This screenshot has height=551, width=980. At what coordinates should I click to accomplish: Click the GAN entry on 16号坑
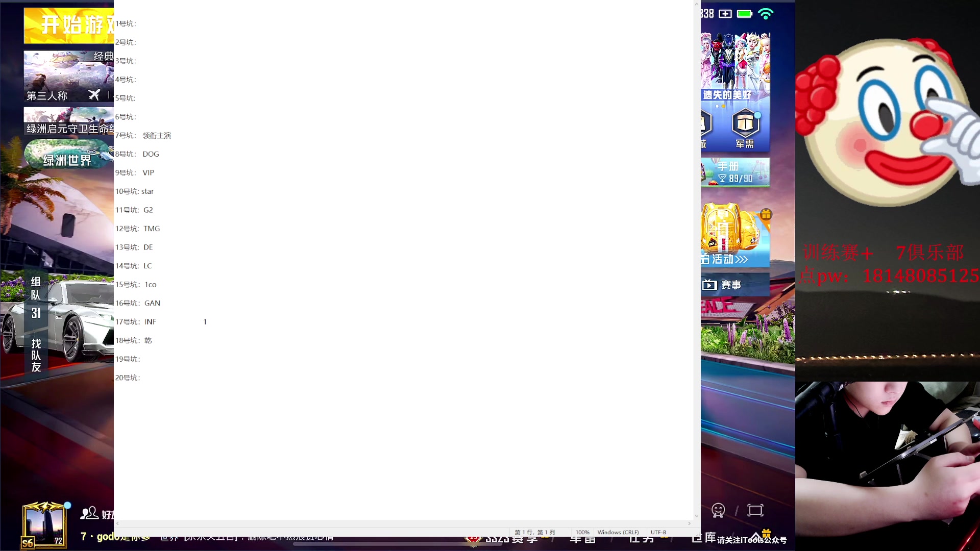(152, 303)
